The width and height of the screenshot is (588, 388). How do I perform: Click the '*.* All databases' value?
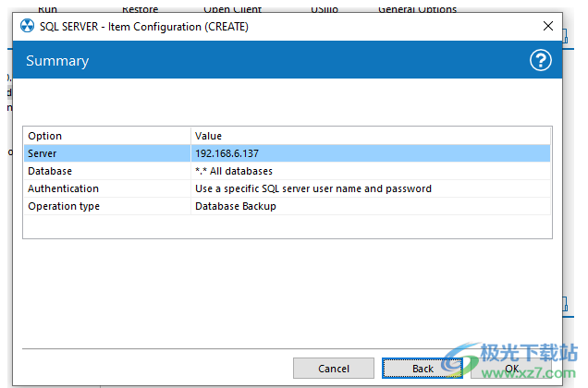point(234,171)
